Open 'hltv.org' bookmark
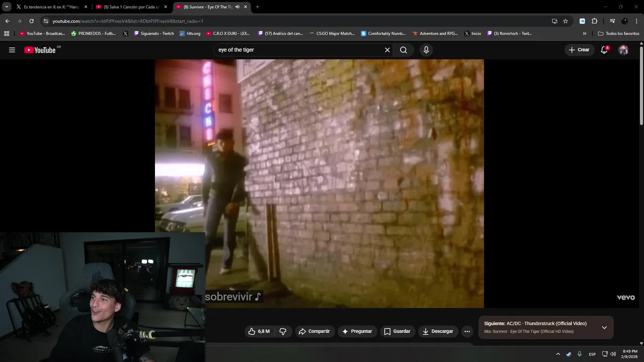 (x=190, y=34)
